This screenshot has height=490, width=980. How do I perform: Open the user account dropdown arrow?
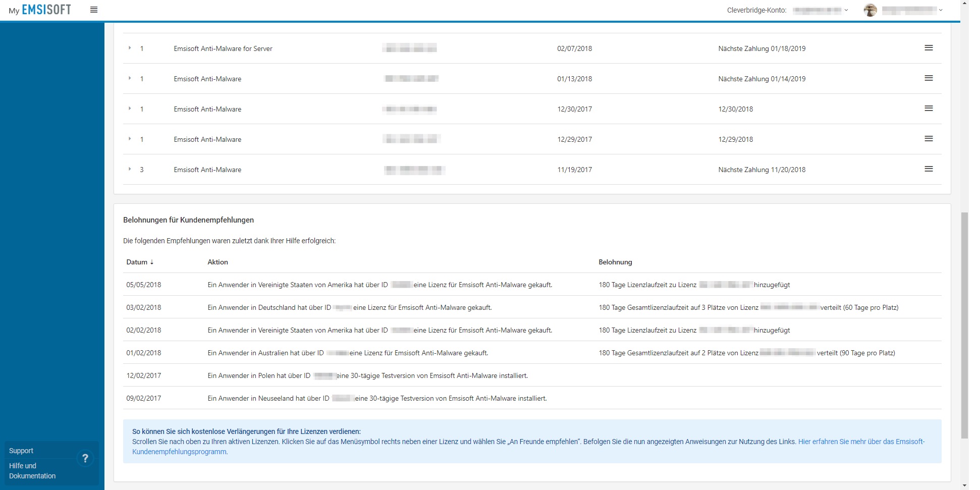(941, 10)
